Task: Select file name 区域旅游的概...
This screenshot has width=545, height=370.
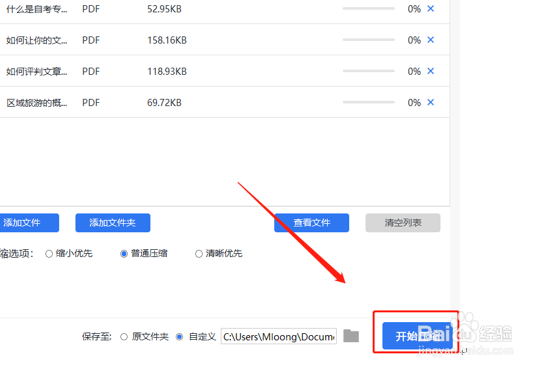Action: tap(37, 103)
